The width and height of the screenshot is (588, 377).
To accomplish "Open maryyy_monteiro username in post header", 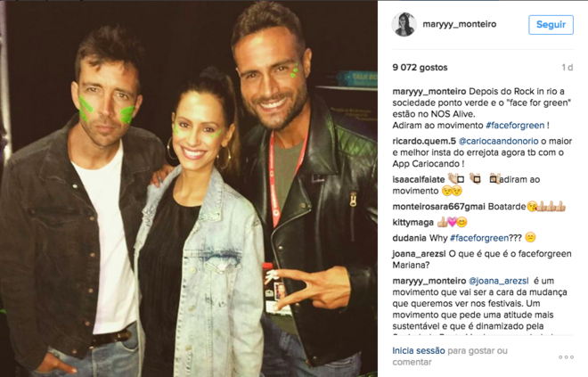I will click(460, 24).
